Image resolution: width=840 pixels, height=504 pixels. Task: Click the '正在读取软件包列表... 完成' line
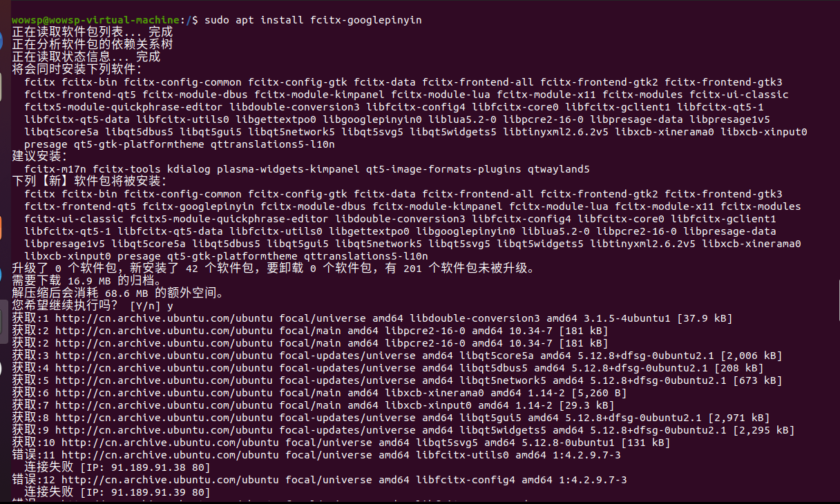(93, 32)
